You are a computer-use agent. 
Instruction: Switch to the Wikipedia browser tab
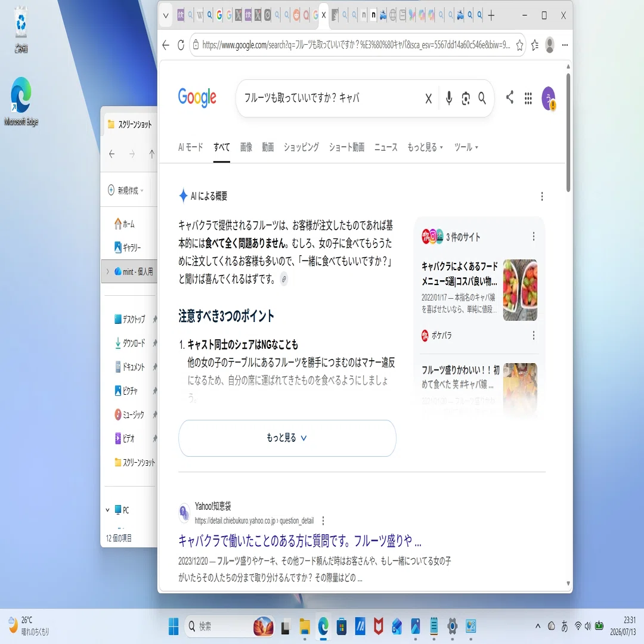[x=200, y=16]
